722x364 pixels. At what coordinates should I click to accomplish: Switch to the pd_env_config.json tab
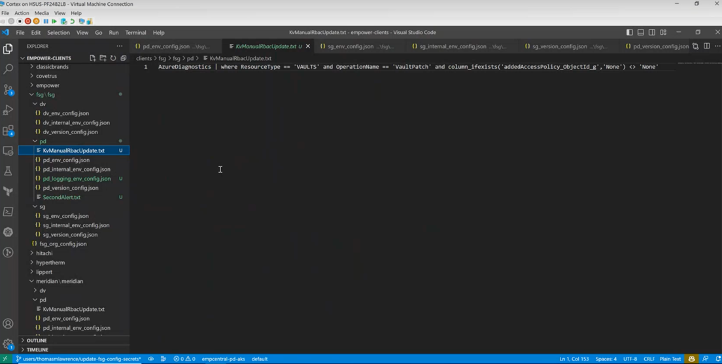click(x=175, y=46)
